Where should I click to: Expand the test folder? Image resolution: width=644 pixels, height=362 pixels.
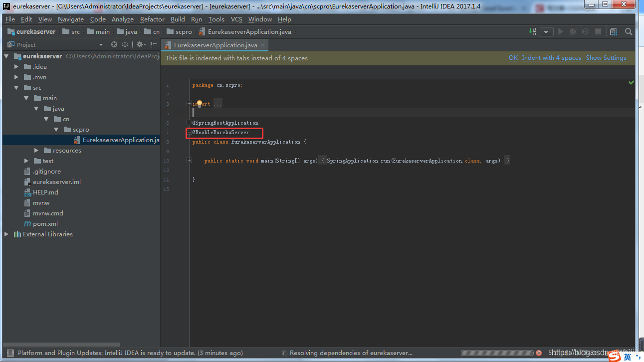pyautogui.click(x=26, y=161)
